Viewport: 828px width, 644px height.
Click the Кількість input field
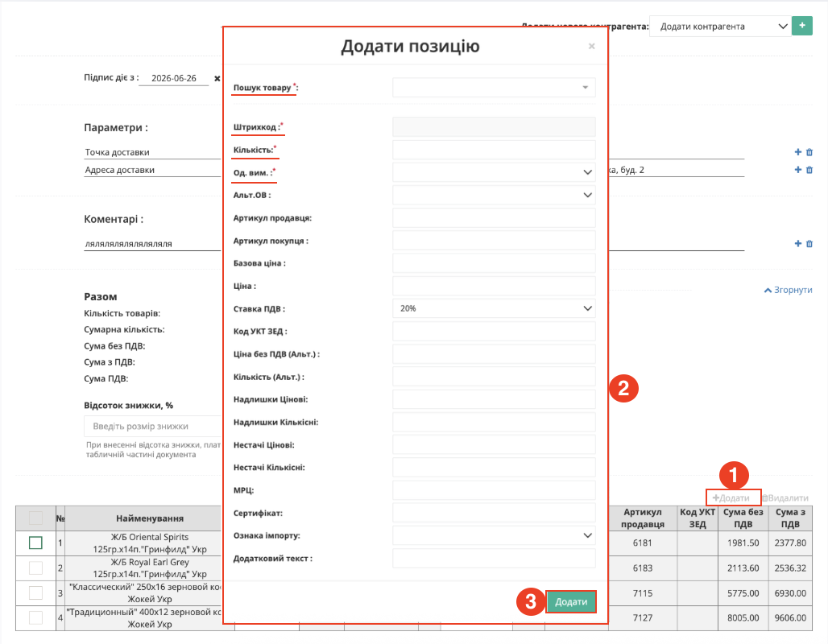[494, 150]
